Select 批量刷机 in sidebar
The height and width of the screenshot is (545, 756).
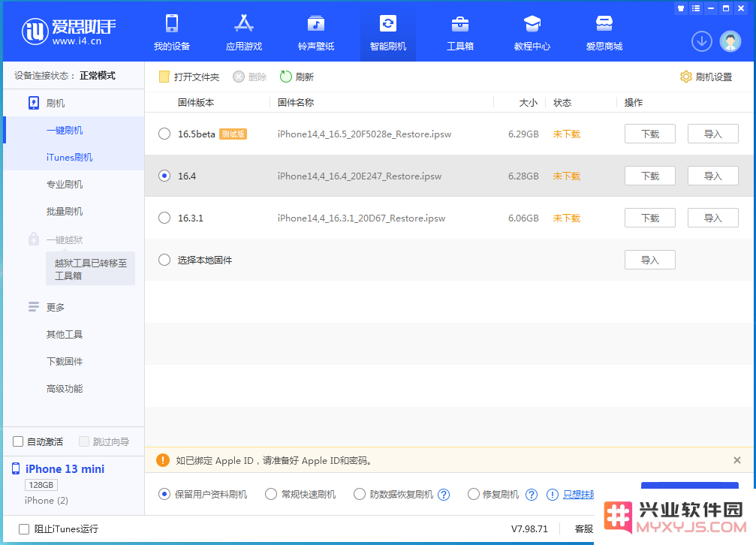point(65,211)
